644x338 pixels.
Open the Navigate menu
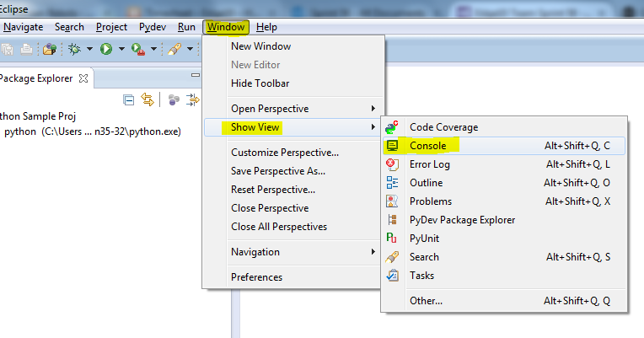point(23,27)
